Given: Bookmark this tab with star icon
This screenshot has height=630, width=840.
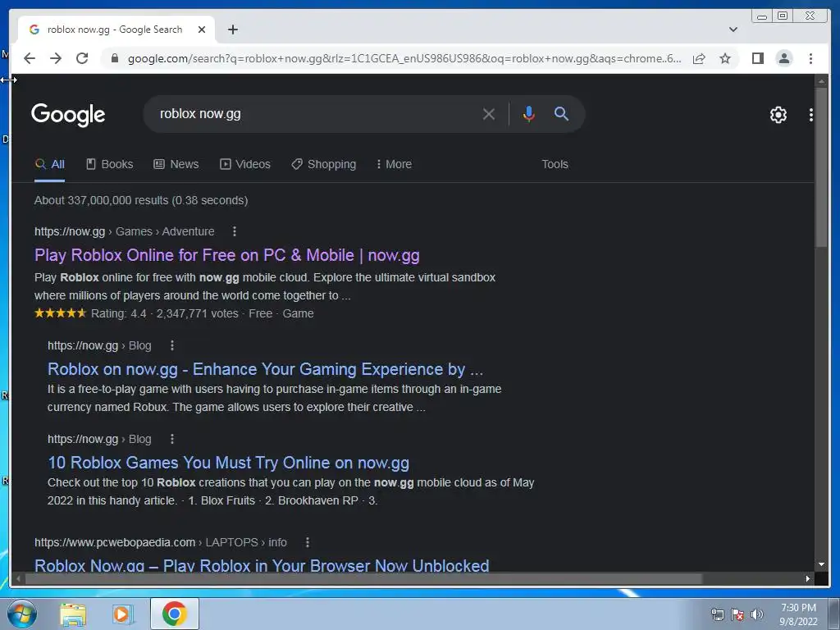Looking at the screenshot, I should click(x=725, y=58).
